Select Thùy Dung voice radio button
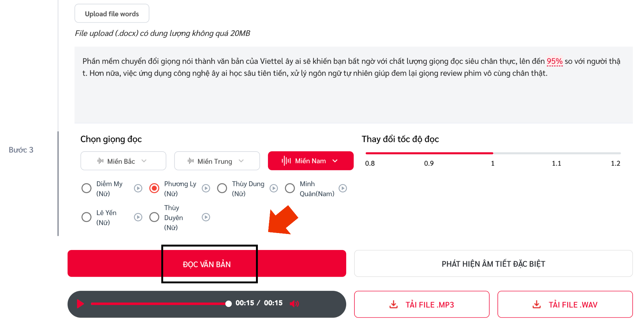Viewport: 644px width, 322px height. [222, 188]
